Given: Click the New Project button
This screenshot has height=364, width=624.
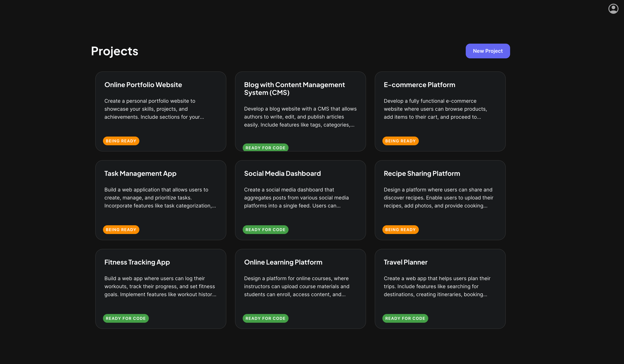Looking at the screenshot, I should (487, 51).
